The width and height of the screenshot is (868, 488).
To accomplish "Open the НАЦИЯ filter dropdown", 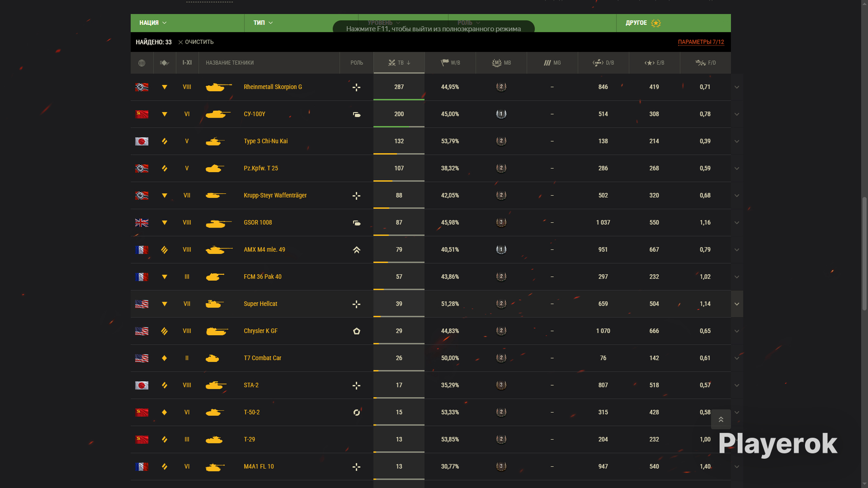I will pos(187,23).
